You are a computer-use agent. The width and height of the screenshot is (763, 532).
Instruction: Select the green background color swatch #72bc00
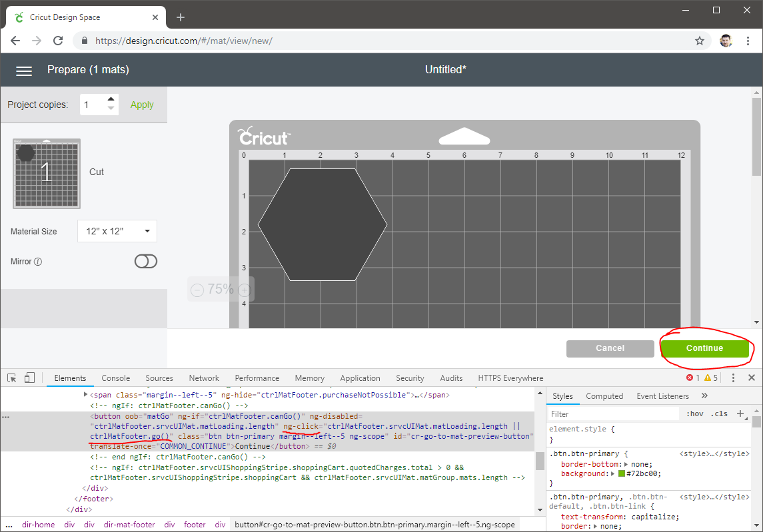pos(621,473)
